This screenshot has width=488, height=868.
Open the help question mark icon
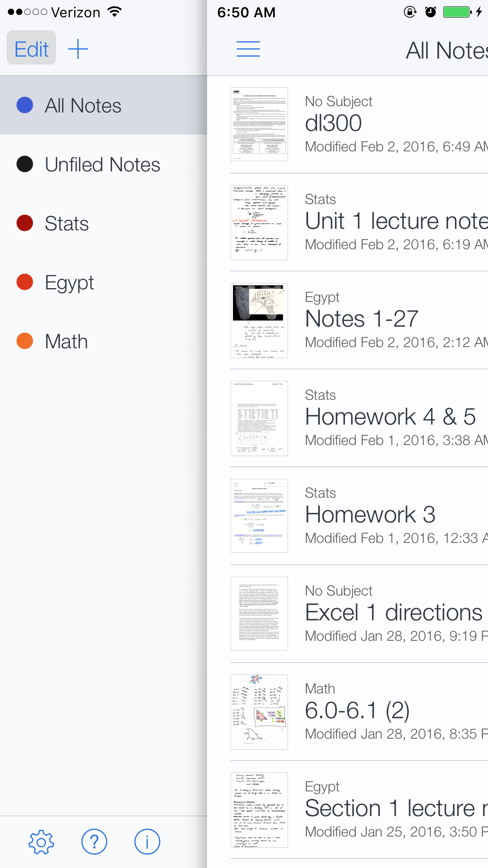point(94,842)
